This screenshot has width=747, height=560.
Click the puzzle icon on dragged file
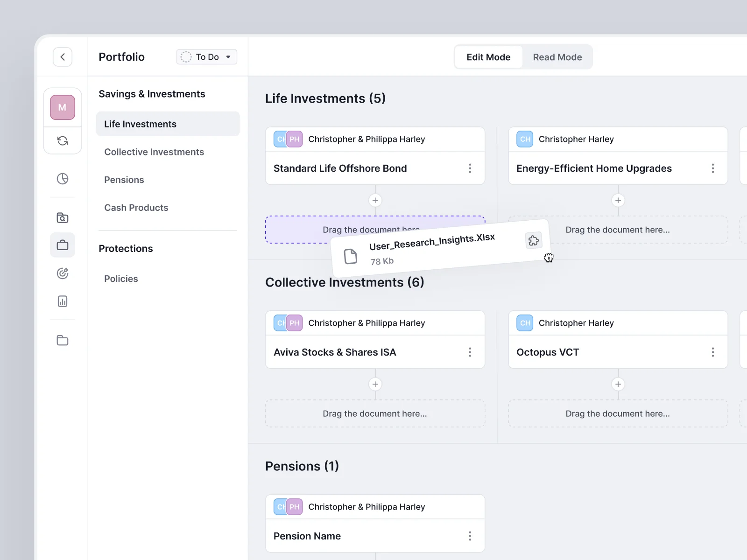534,240
